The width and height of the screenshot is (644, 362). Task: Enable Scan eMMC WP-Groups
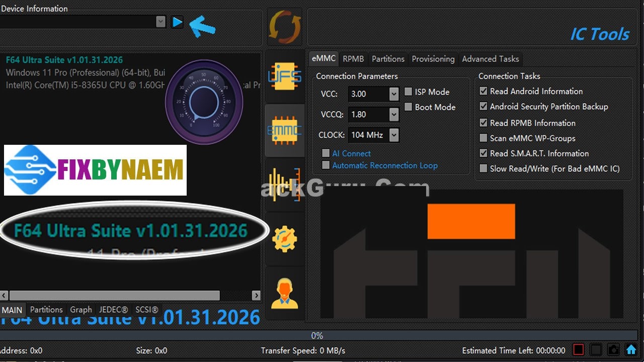coord(484,138)
